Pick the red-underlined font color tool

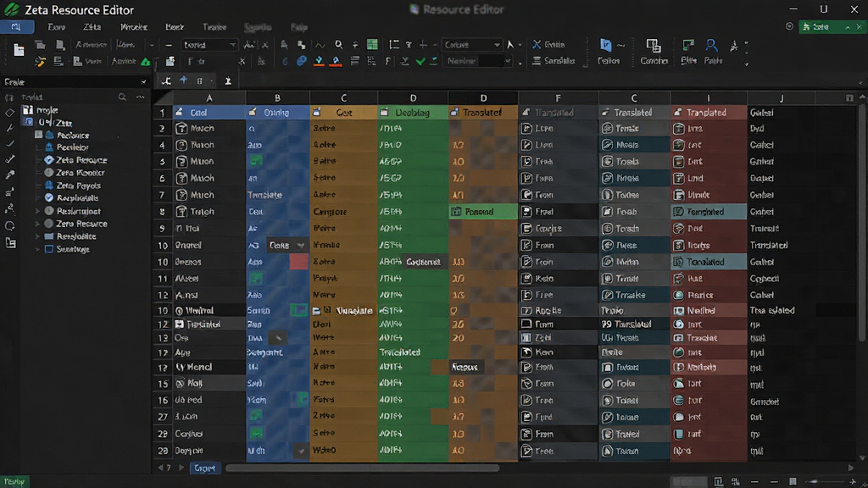(x=336, y=61)
